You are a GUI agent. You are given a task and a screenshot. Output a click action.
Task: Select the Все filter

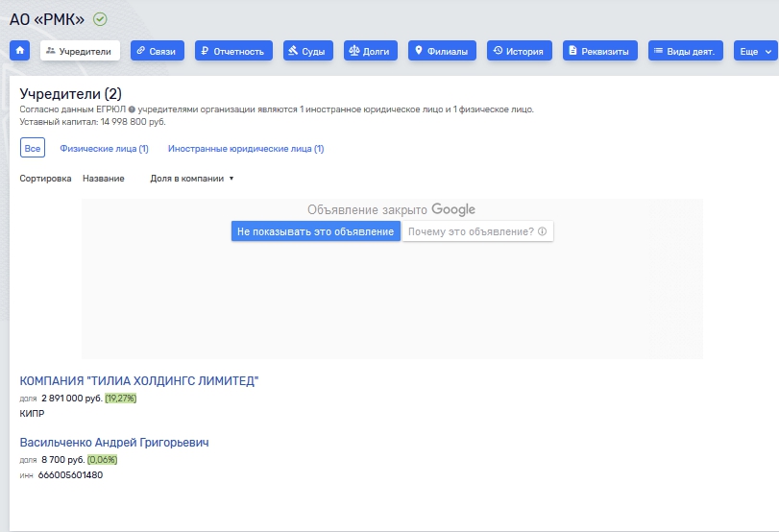(33, 148)
